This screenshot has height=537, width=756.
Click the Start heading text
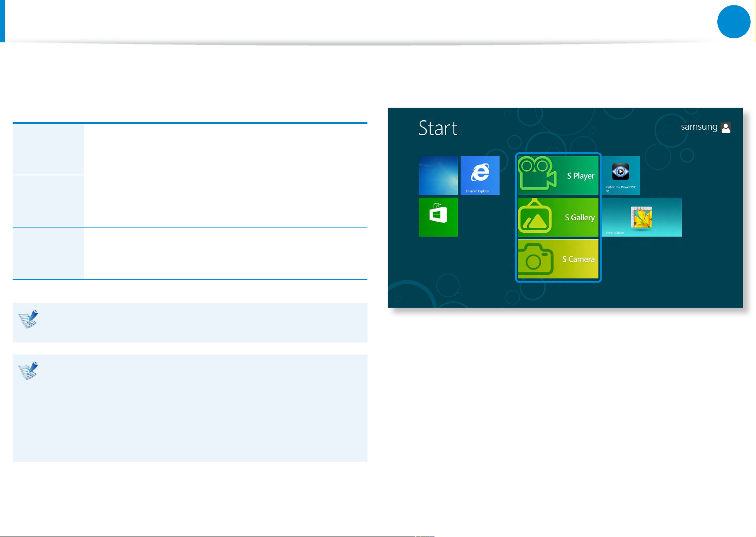tap(438, 128)
